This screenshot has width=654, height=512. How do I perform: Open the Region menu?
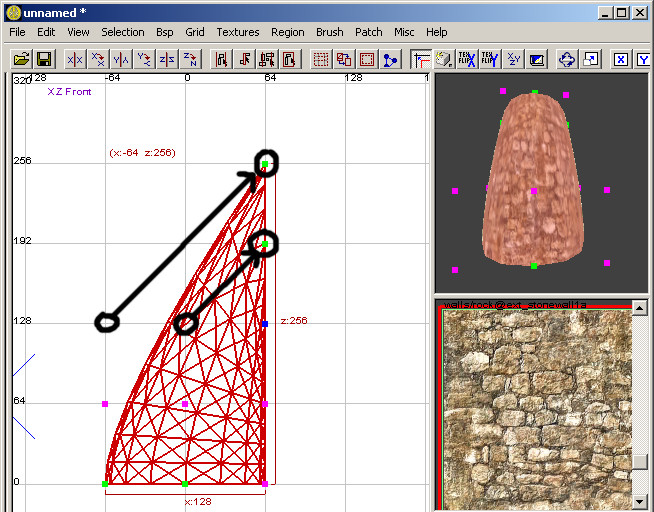pos(287,32)
